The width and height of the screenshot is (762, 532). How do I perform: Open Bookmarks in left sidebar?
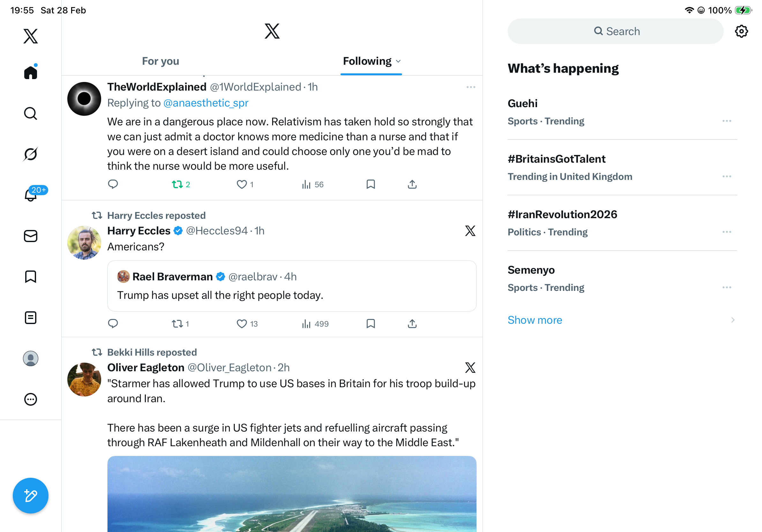[x=31, y=277]
